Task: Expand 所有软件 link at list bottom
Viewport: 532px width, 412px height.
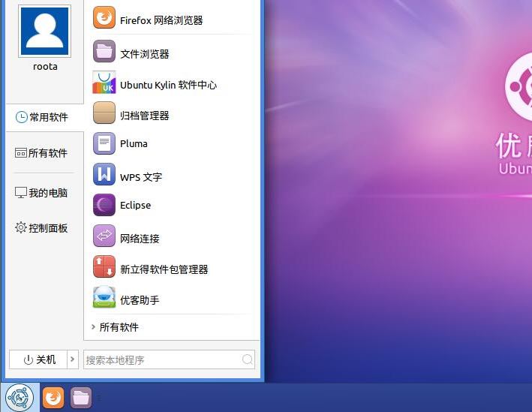Action: click(115, 327)
